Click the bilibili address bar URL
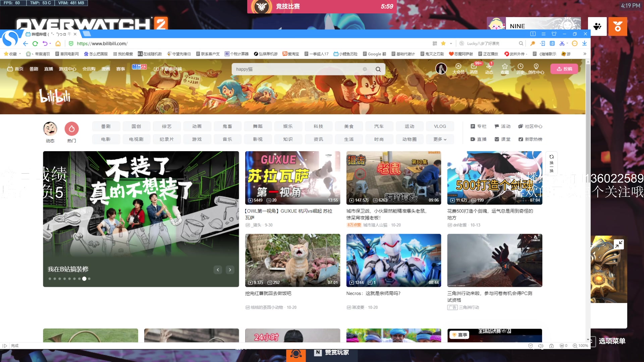Viewport: 644px width, 362px height. (x=102, y=44)
